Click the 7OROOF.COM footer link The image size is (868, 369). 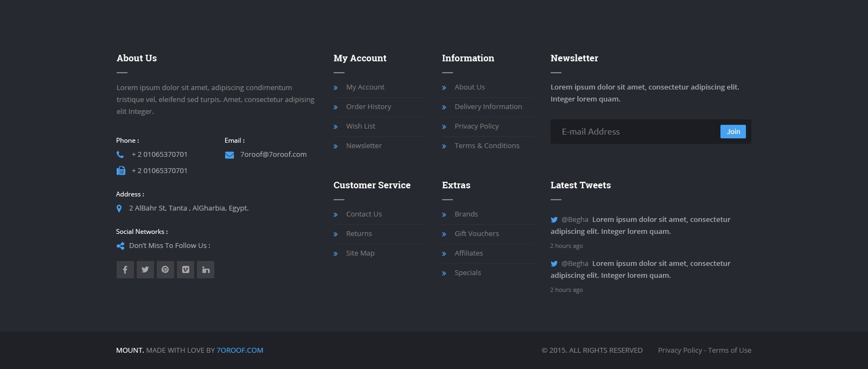coord(240,351)
